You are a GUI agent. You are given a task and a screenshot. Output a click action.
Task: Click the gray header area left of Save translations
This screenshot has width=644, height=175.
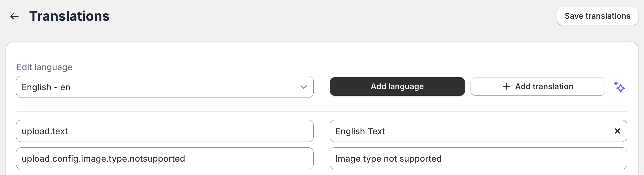(x=333, y=16)
